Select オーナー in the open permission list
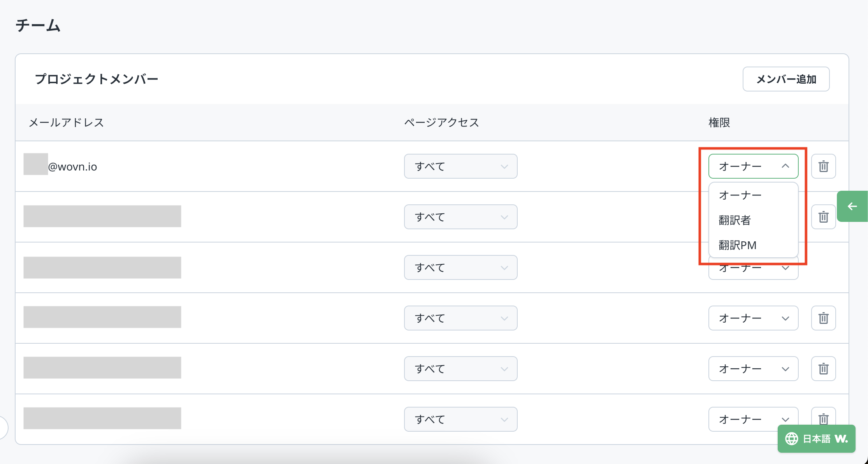868x464 pixels. click(740, 195)
